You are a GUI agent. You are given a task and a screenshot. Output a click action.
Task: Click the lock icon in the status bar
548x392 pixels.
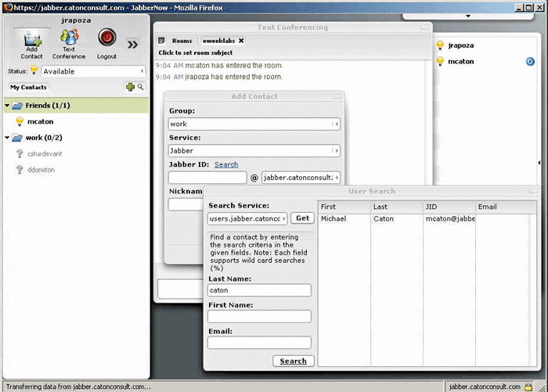528,387
